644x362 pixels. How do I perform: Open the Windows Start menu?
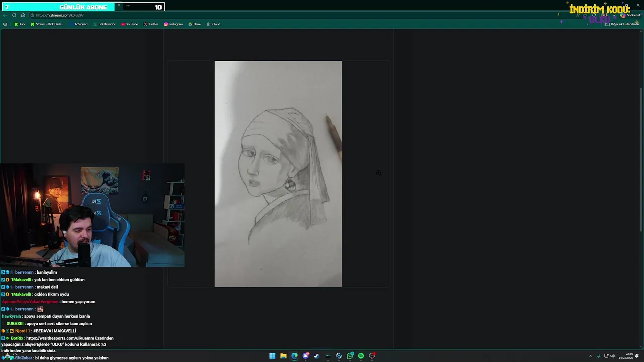pyautogui.click(x=272, y=356)
